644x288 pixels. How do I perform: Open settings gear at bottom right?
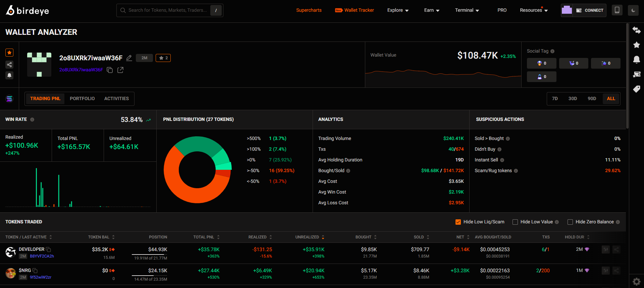[636, 282]
